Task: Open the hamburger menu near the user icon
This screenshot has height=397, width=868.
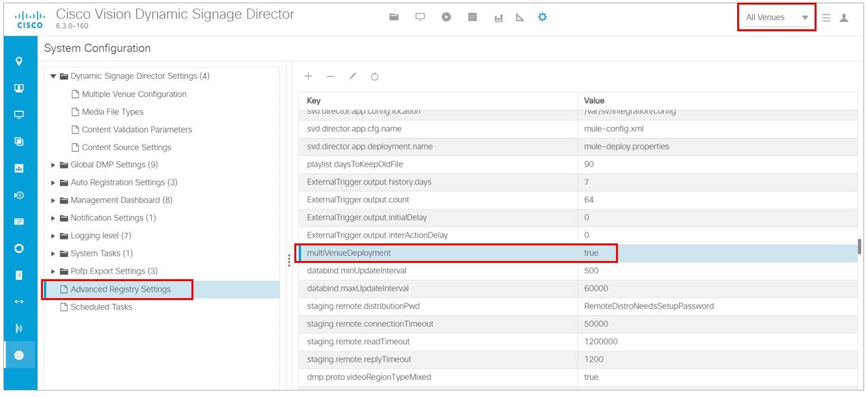Action: click(x=826, y=18)
